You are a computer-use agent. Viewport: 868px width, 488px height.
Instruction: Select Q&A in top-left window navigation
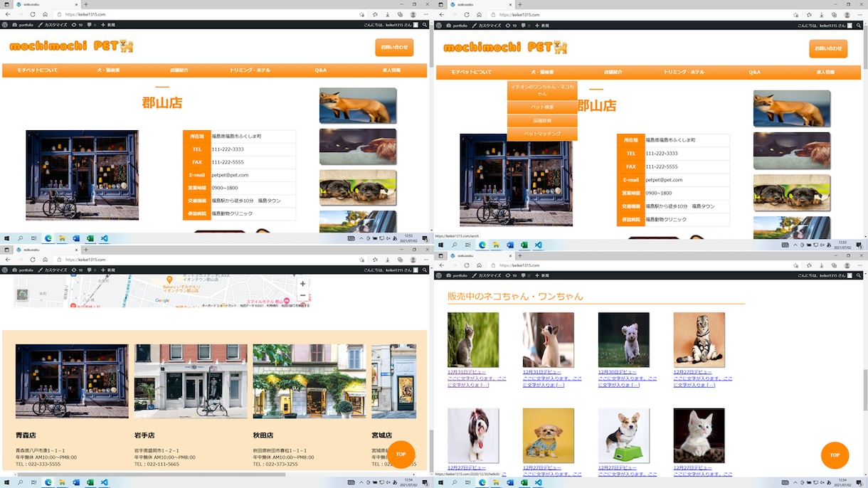(x=321, y=70)
